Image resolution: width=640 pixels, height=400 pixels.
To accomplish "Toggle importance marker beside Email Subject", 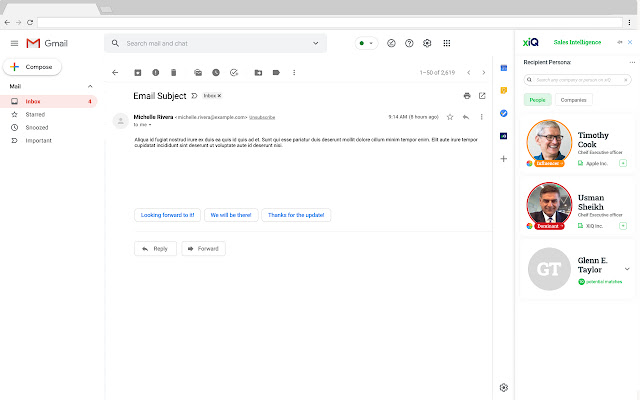I will tap(194, 96).
